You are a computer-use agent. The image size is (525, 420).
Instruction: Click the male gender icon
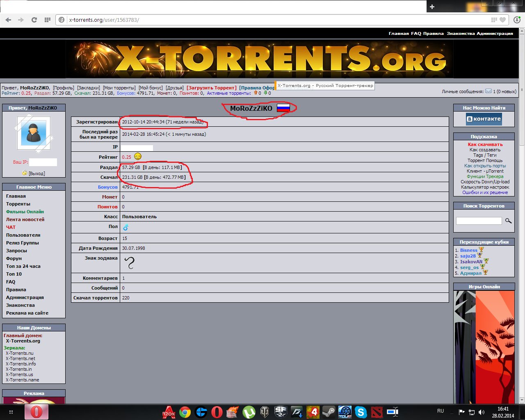(126, 227)
